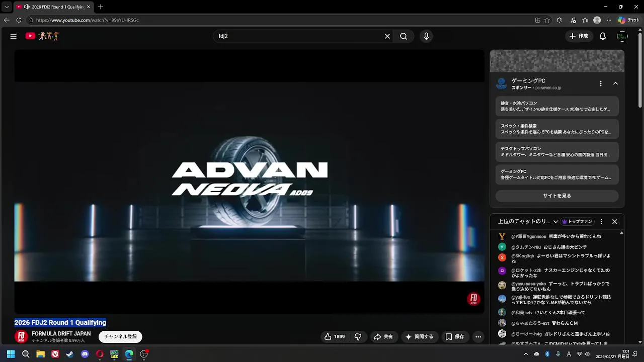Click the 作成 create button
The image size is (644, 362).
[579, 36]
